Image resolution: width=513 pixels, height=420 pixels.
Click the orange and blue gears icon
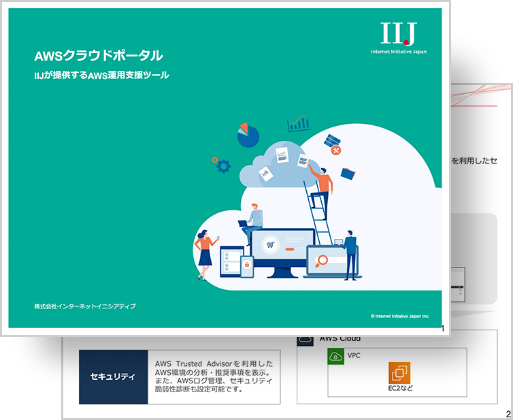222,165
